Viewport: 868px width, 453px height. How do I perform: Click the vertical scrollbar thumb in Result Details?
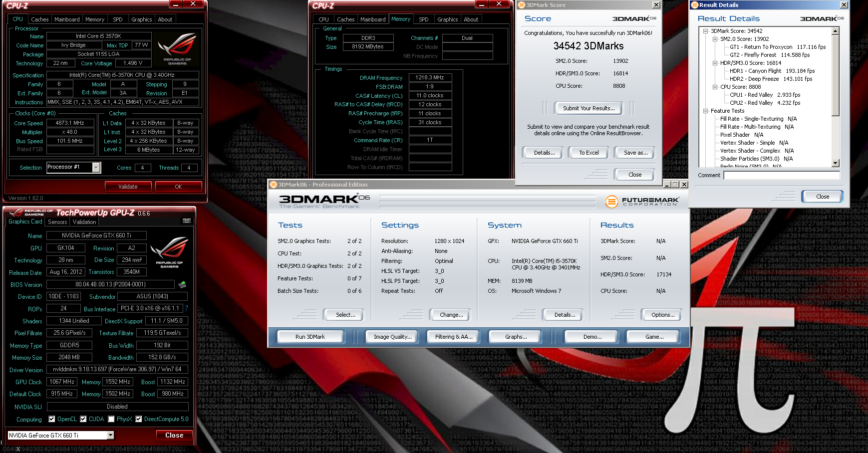(836, 75)
